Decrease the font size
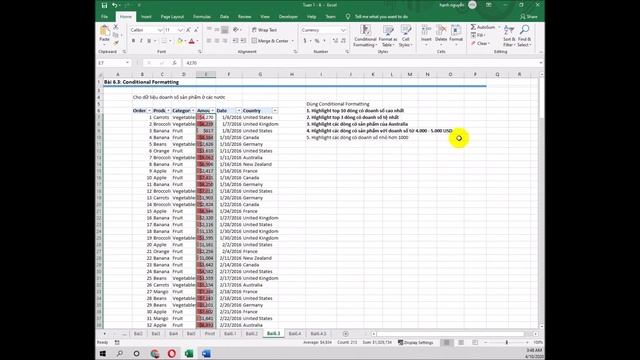 pos(196,30)
